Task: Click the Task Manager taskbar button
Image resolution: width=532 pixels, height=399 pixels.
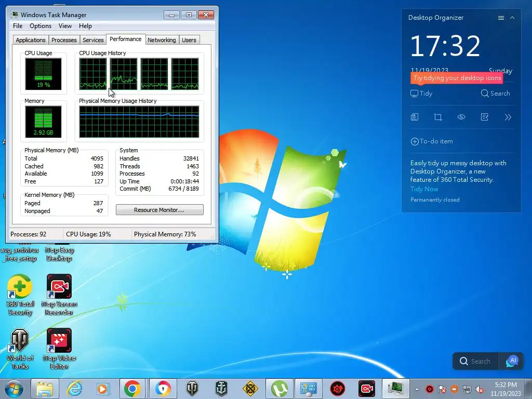Action: tap(396, 389)
